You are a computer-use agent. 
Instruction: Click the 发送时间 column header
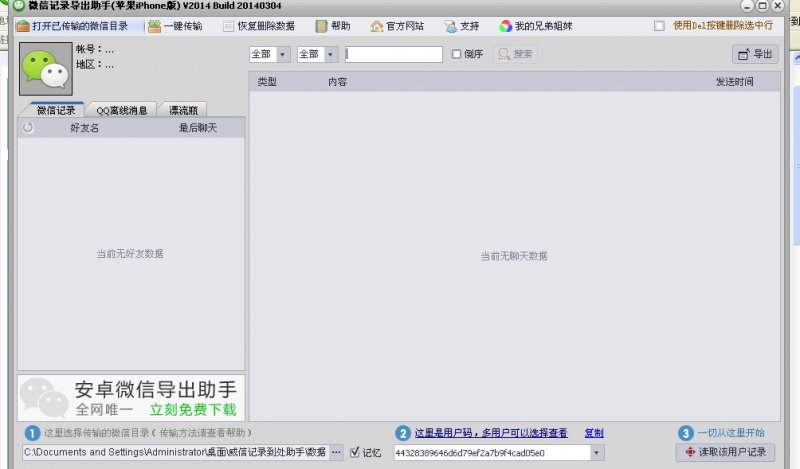pos(735,82)
